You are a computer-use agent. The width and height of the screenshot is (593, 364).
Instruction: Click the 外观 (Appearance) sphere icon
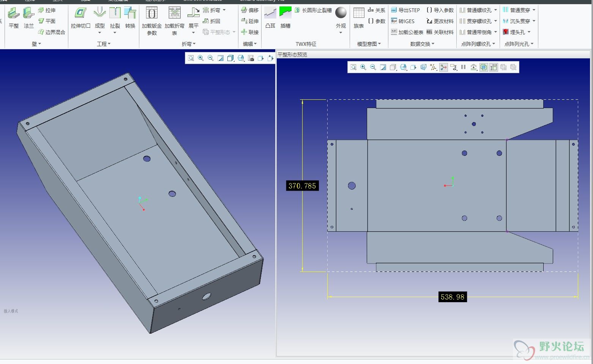pyautogui.click(x=341, y=13)
